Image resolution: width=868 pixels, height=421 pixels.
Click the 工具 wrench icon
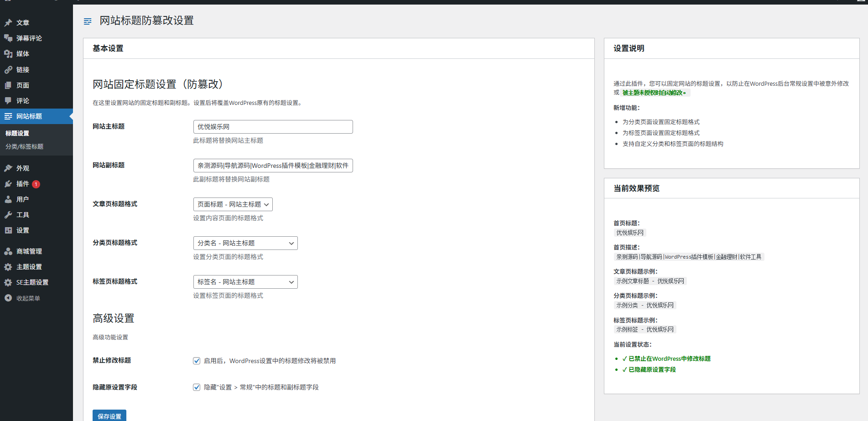(8, 215)
